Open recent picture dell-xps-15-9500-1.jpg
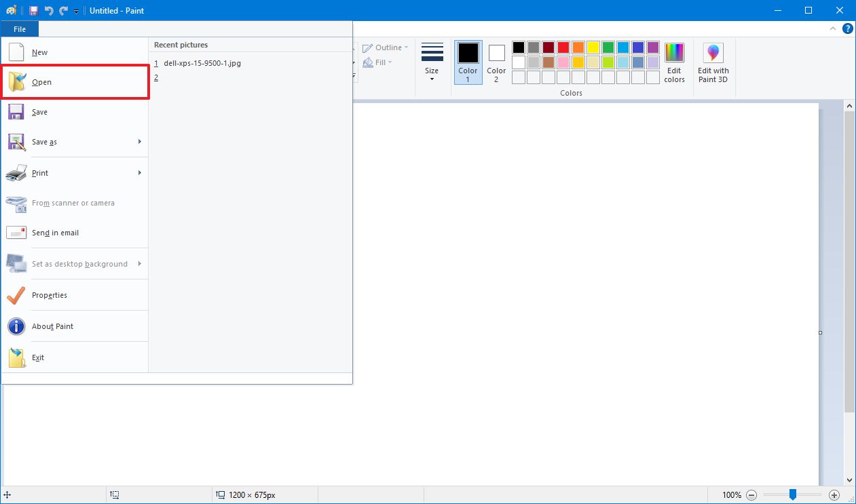Image resolution: width=856 pixels, height=504 pixels. point(202,63)
